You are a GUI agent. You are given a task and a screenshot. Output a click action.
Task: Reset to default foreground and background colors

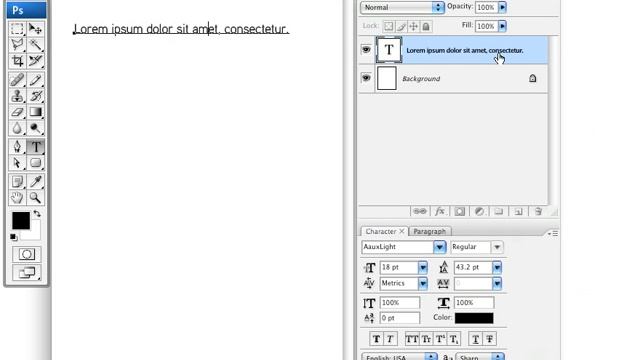click(13, 237)
